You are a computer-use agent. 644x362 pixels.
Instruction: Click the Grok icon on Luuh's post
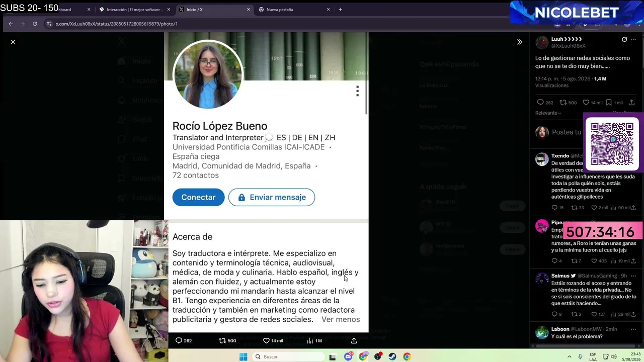coord(624,39)
